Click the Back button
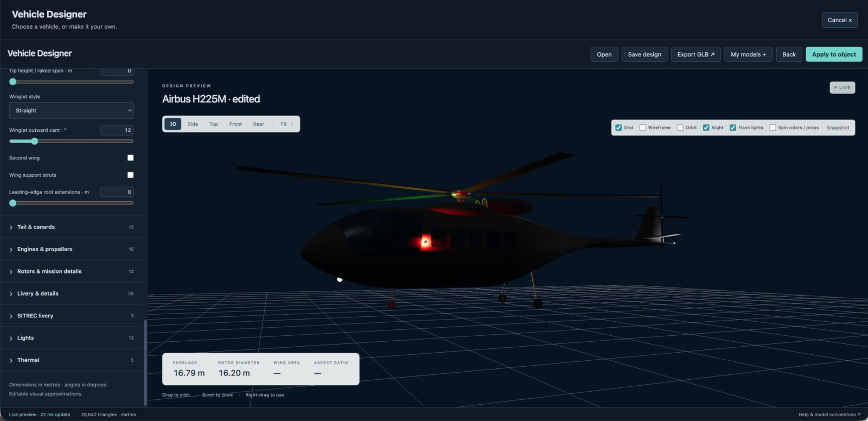Viewport: 868px width, 421px height. click(789, 54)
